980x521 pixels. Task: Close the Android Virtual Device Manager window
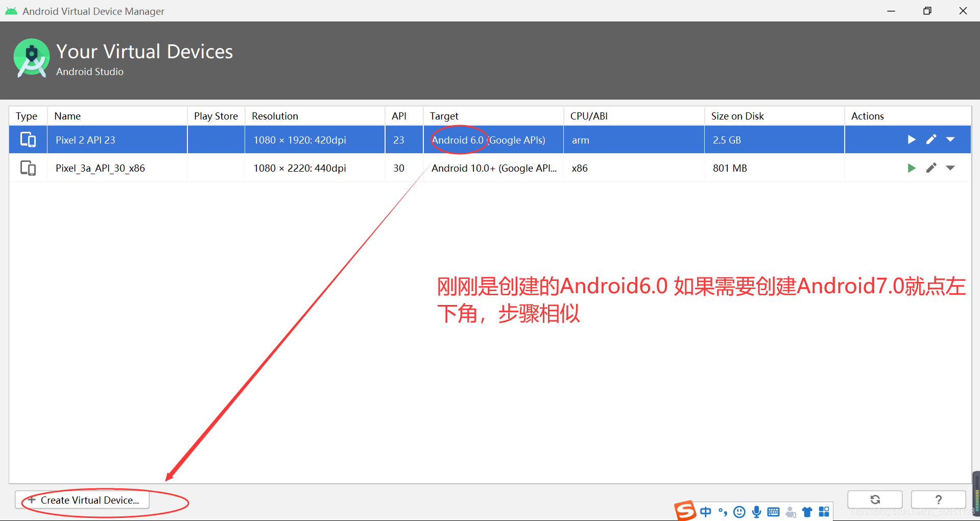click(963, 11)
